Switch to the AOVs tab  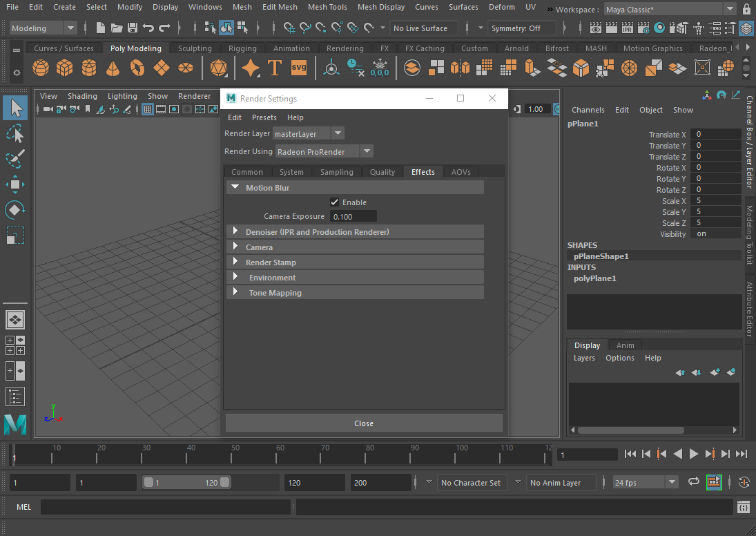pos(461,172)
